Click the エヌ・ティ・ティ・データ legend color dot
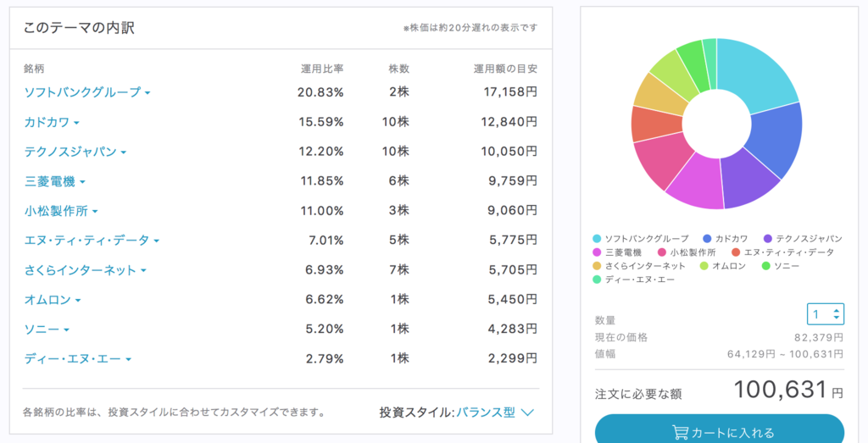This screenshot has height=443, width=868. coord(736,252)
